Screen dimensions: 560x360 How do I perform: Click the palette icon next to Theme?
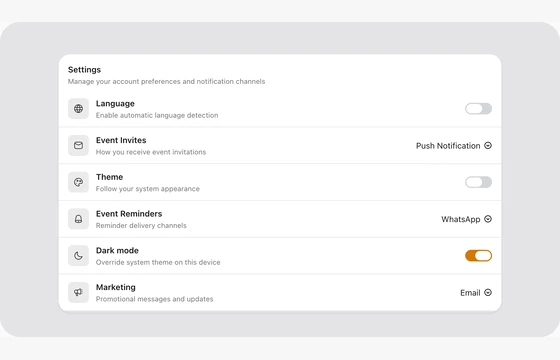pyautogui.click(x=79, y=182)
